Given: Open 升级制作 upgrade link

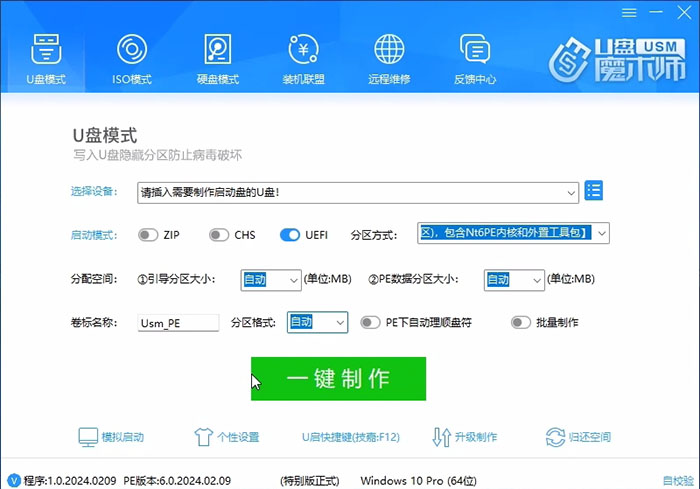Looking at the screenshot, I should (x=476, y=437).
